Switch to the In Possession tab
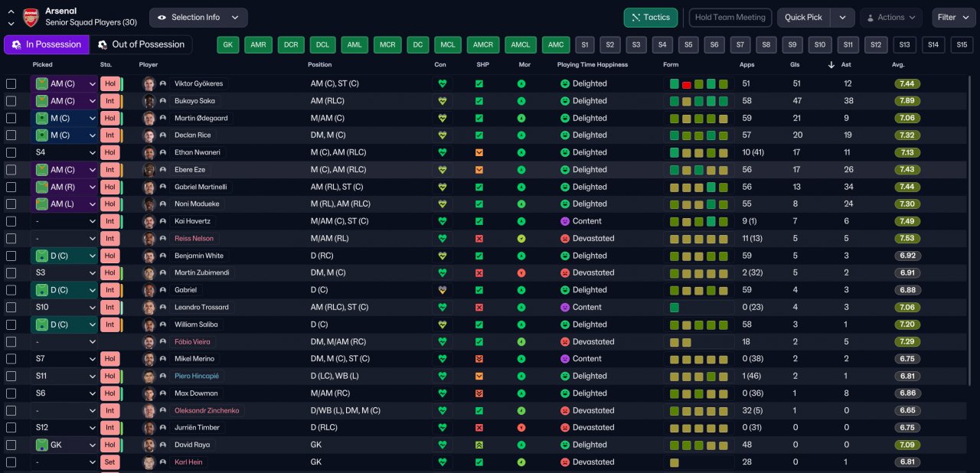The image size is (980, 473). click(x=47, y=44)
